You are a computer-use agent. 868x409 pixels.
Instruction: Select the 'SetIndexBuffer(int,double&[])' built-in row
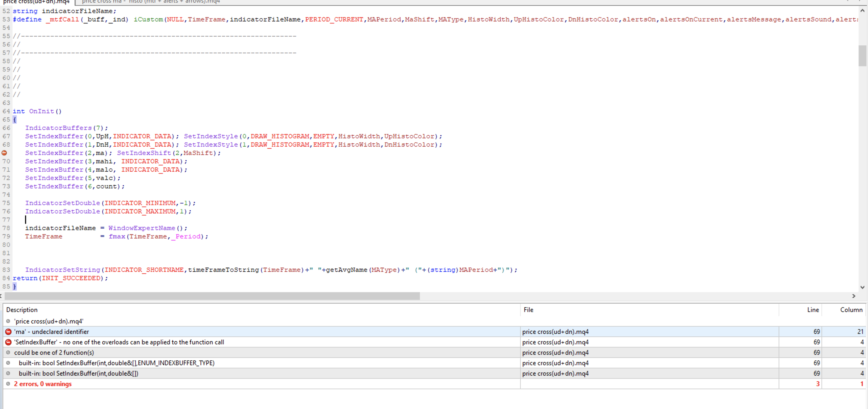point(78,373)
